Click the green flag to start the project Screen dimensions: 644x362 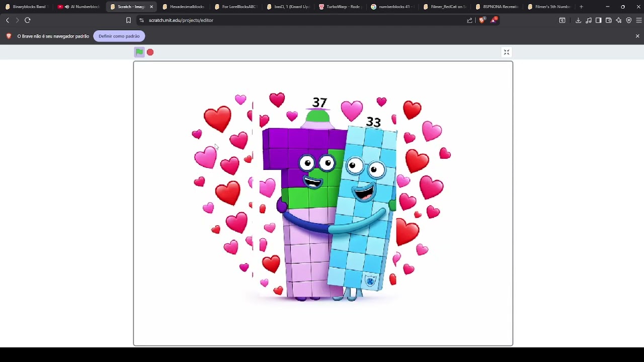(x=139, y=52)
